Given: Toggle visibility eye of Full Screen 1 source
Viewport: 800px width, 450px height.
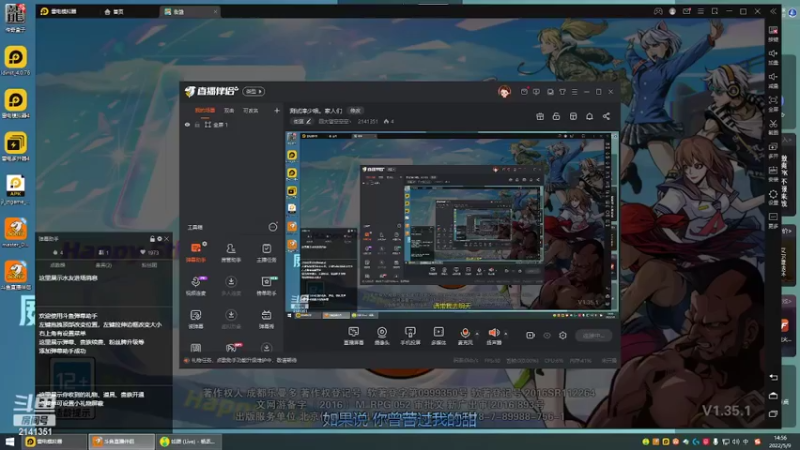Looking at the screenshot, I should [x=187, y=124].
